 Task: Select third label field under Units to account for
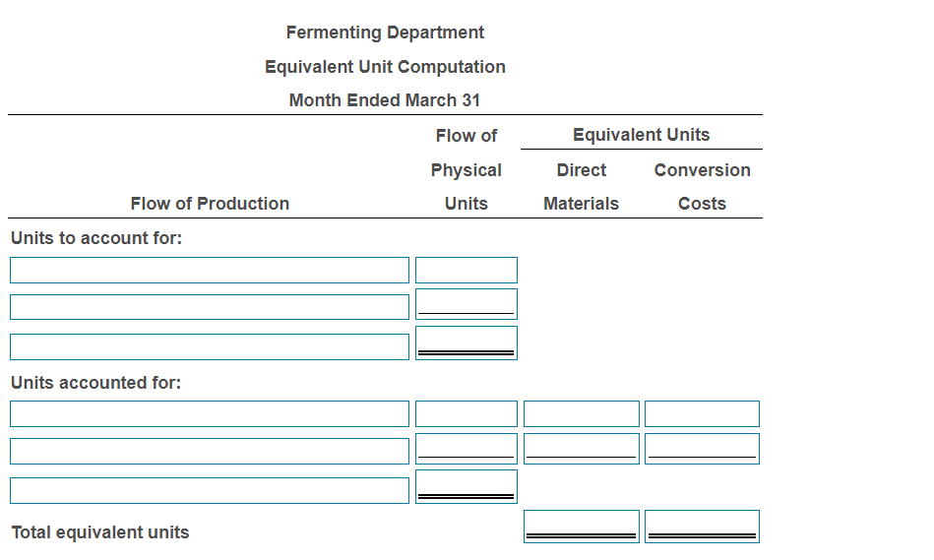pyautogui.click(x=210, y=346)
